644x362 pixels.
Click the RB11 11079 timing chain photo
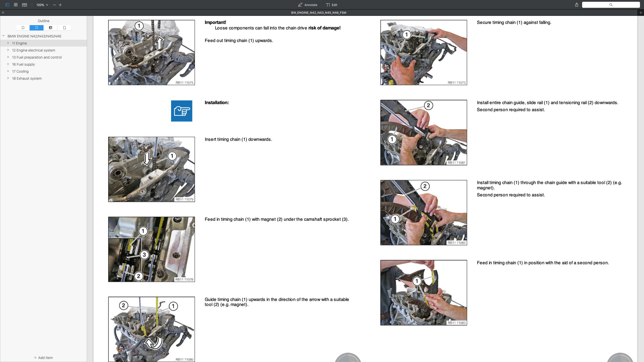[x=151, y=169]
